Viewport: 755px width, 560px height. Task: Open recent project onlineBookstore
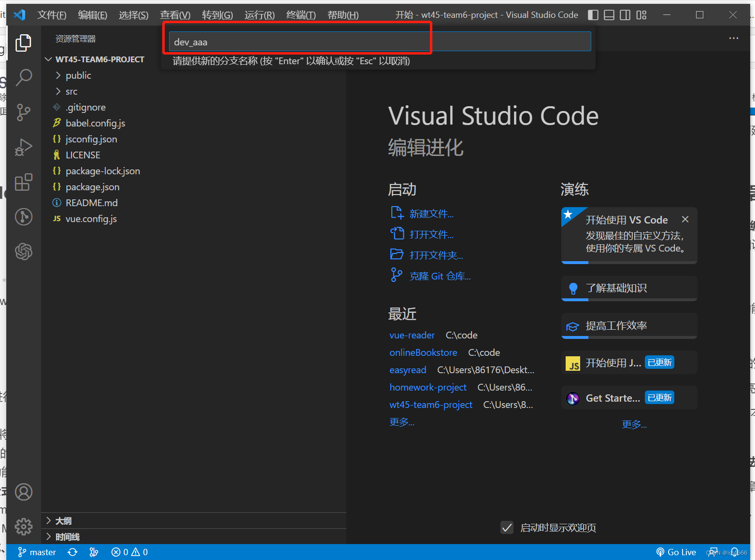click(x=423, y=352)
